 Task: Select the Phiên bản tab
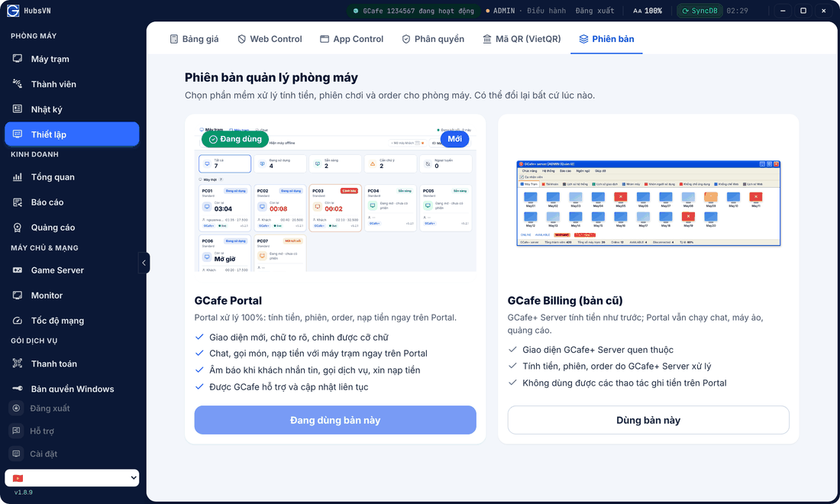click(606, 38)
